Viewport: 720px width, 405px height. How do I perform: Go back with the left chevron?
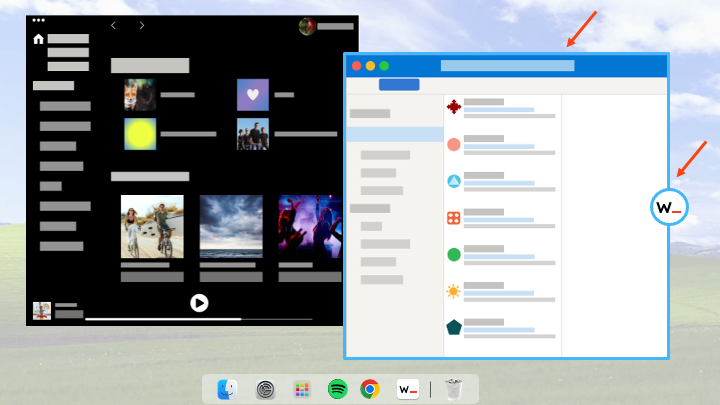pos(113,26)
